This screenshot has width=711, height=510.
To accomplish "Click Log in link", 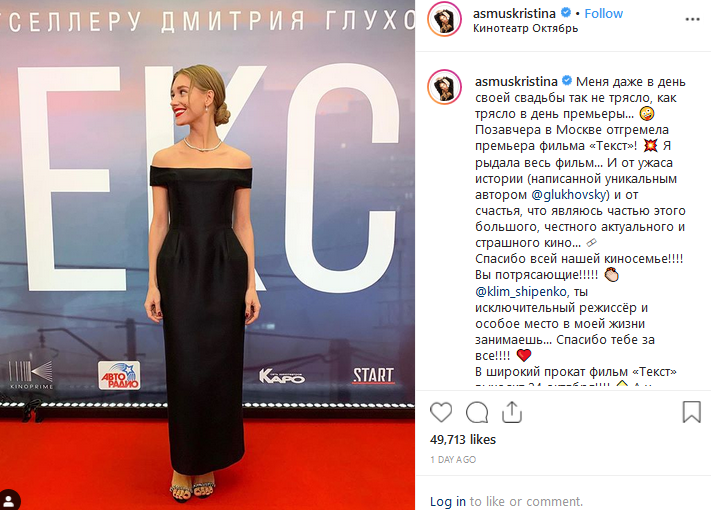I will point(448,501).
